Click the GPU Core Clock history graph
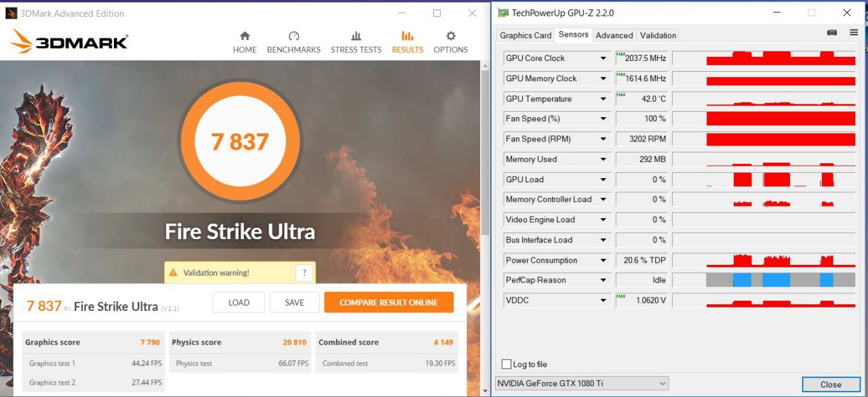 click(x=764, y=58)
